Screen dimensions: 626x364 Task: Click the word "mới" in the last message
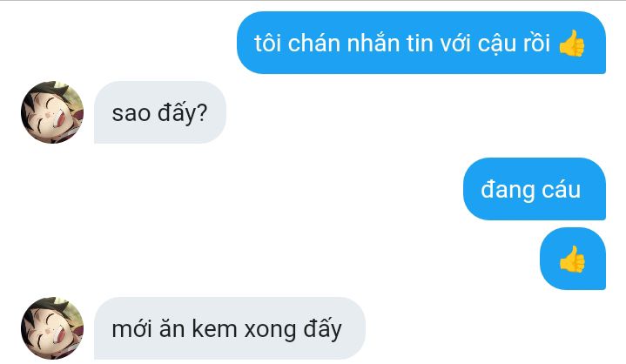tap(132, 329)
